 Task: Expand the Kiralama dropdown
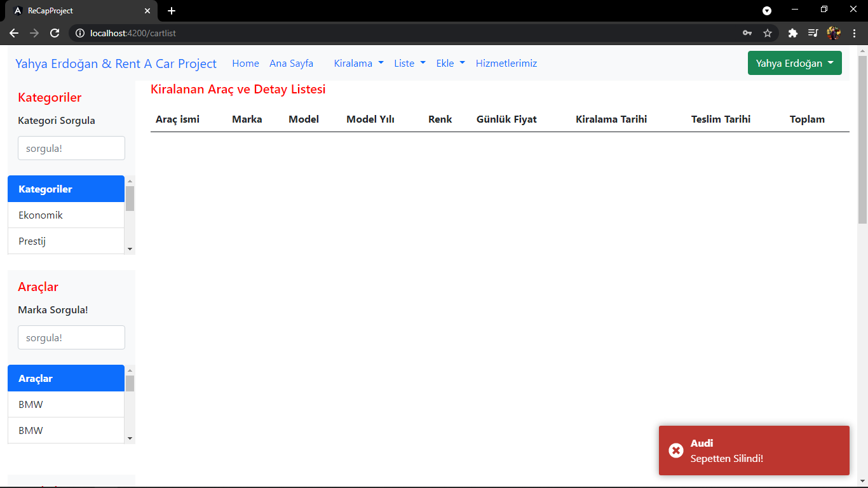358,63
